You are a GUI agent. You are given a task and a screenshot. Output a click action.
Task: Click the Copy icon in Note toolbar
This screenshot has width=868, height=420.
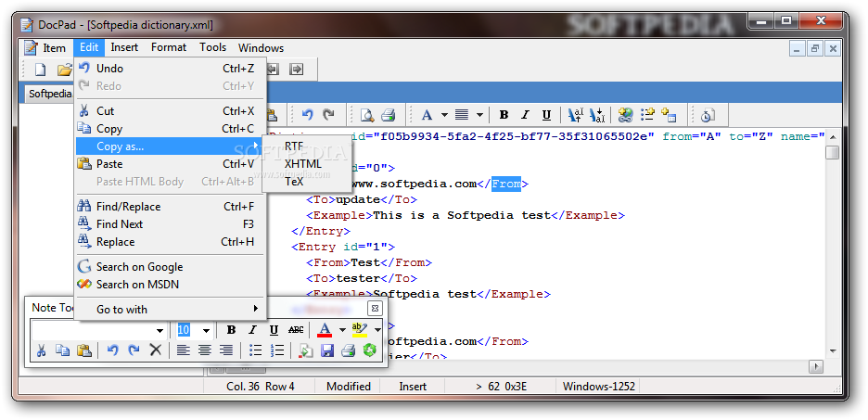(62, 350)
